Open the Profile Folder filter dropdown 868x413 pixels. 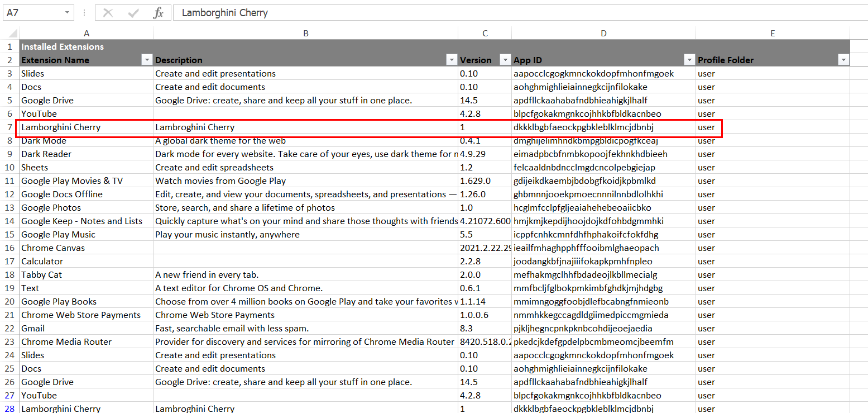click(843, 60)
